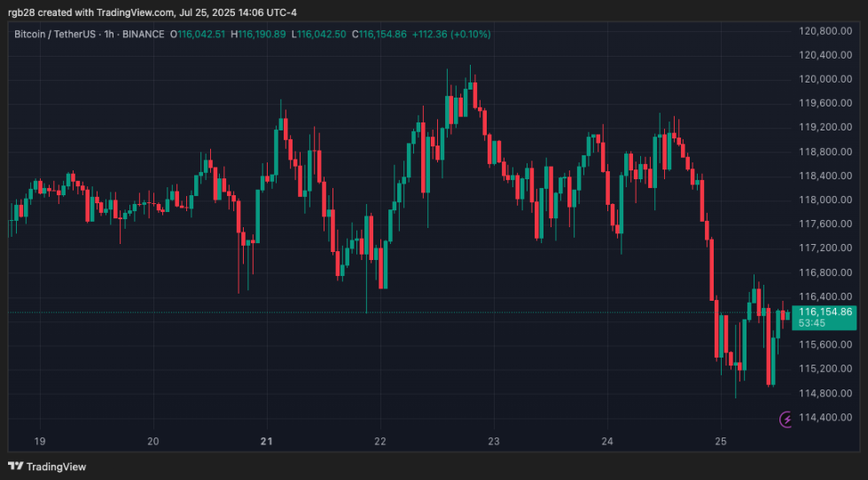Select date 25 on the time axis
This screenshot has width=868, height=480.
click(x=721, y=441)
